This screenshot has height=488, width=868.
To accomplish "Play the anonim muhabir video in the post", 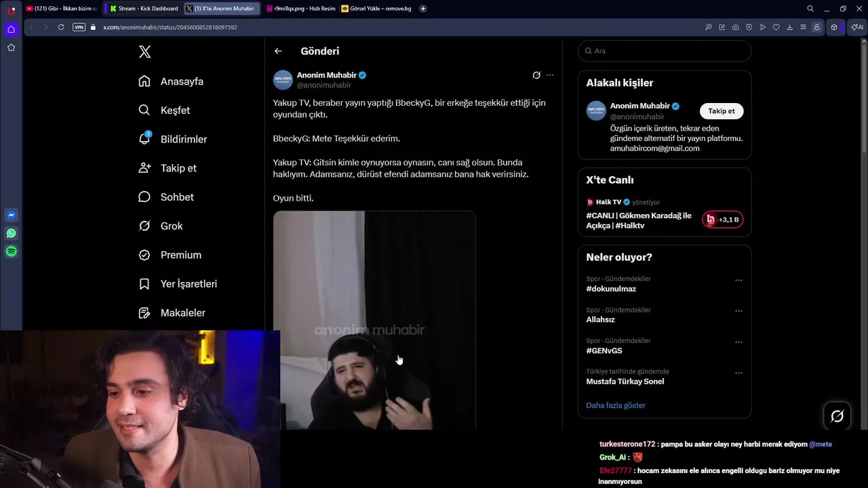I will tap(374, 320).
